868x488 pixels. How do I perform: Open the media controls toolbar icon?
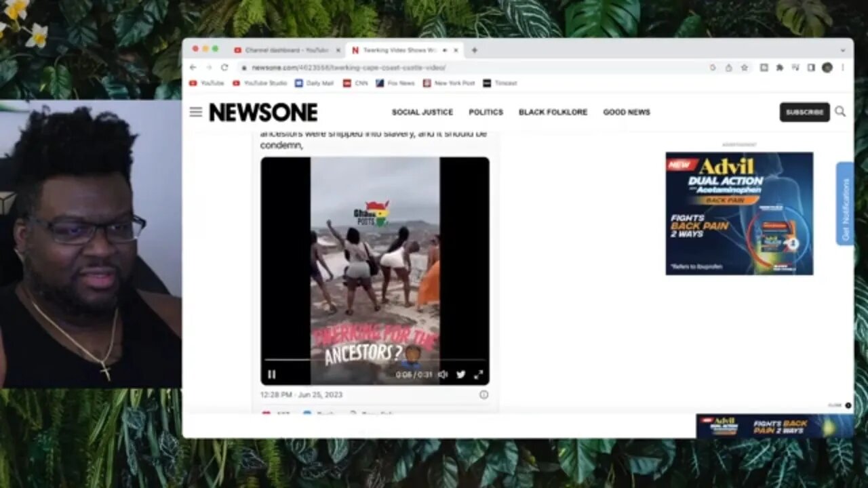pos(795,67)
